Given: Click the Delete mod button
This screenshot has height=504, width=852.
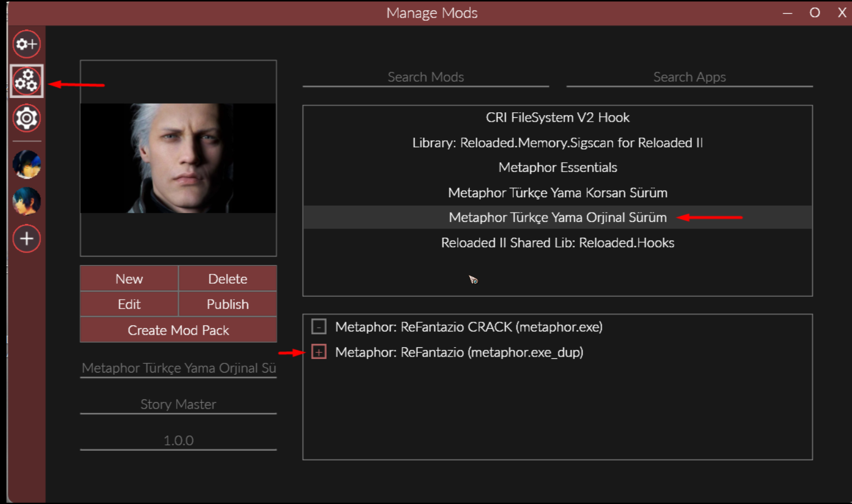Looking at the screenshot, I should click(x=228, y=279).
